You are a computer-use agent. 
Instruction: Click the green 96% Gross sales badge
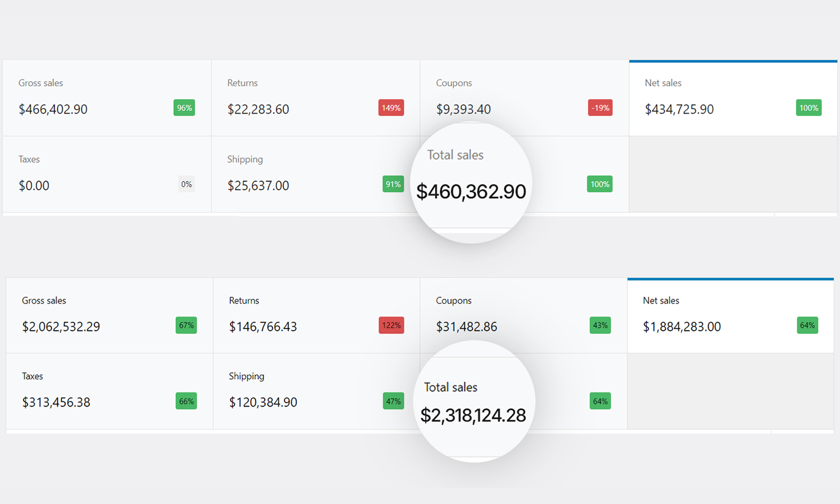click(184, 108)
